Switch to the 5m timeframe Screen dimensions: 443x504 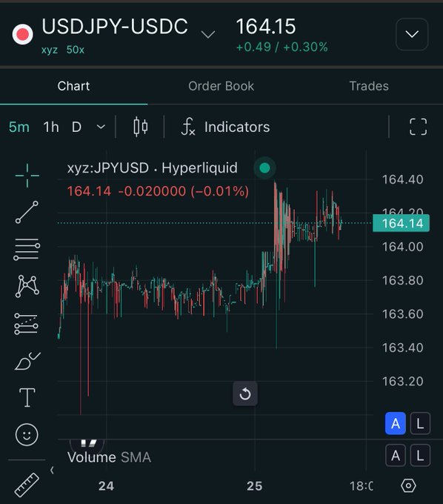click(x=19, y=127)
